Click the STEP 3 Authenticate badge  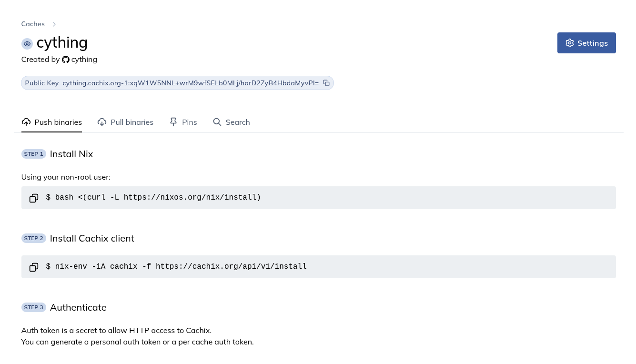pos(33,307)
